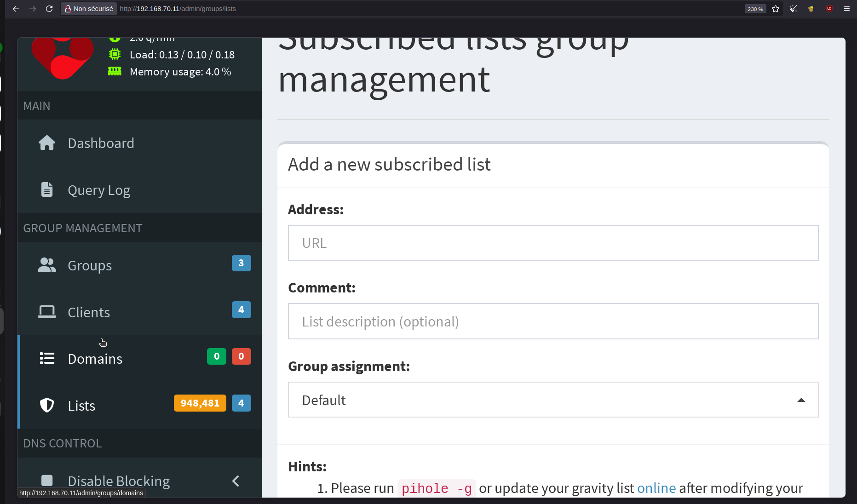
Task: Click the 230 % zoom indicator
Action: [755, 9]
